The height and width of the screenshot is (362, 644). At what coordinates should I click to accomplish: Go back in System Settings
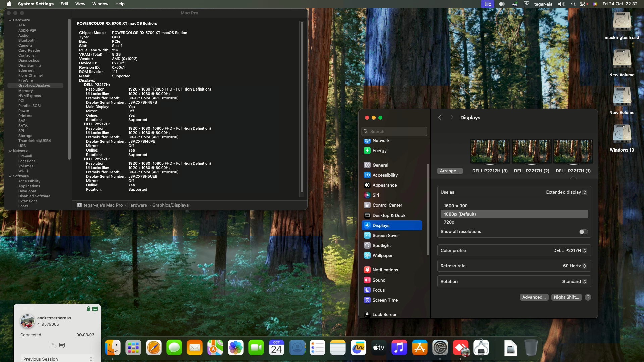[x=440, y=118]
